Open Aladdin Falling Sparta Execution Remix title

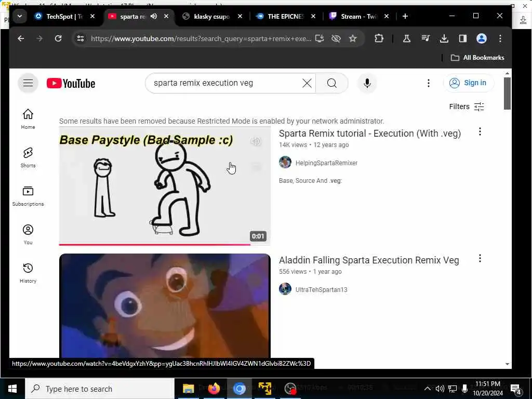coord(369,260)
